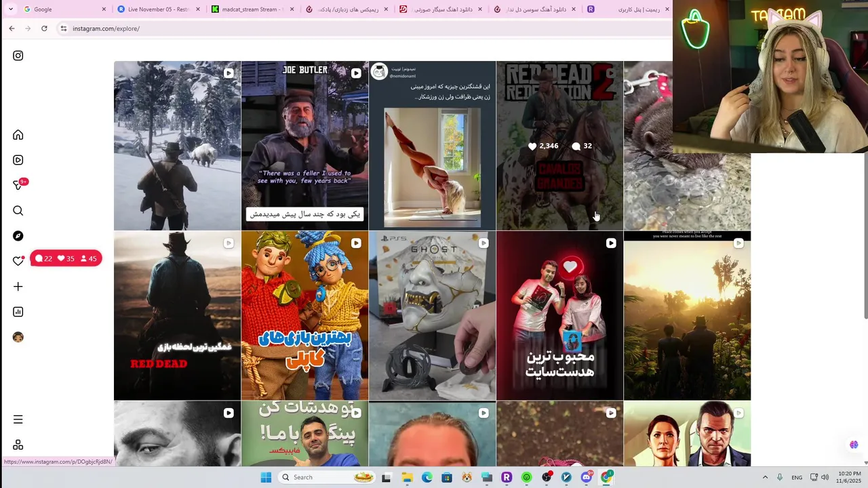Viewport: 868px width, 488px height.
Task: Open Notifications heart icon
Action: pos(18,261)
